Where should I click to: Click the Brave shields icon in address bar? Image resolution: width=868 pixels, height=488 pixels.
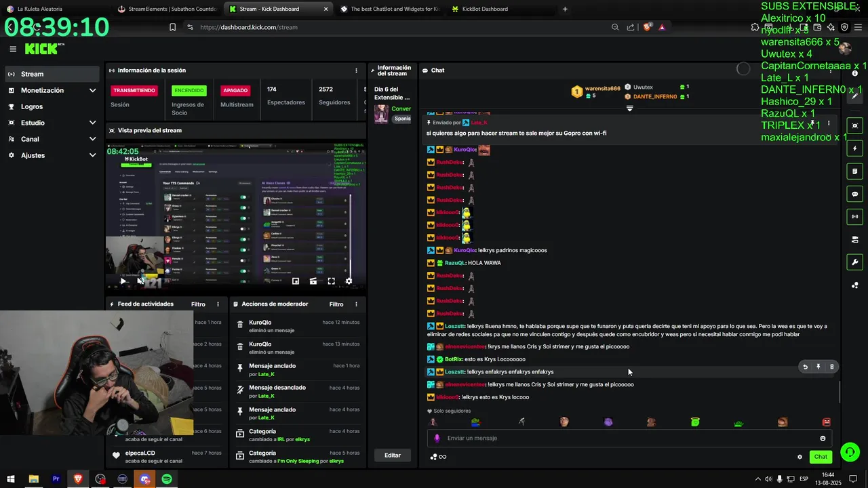point(647,27)
